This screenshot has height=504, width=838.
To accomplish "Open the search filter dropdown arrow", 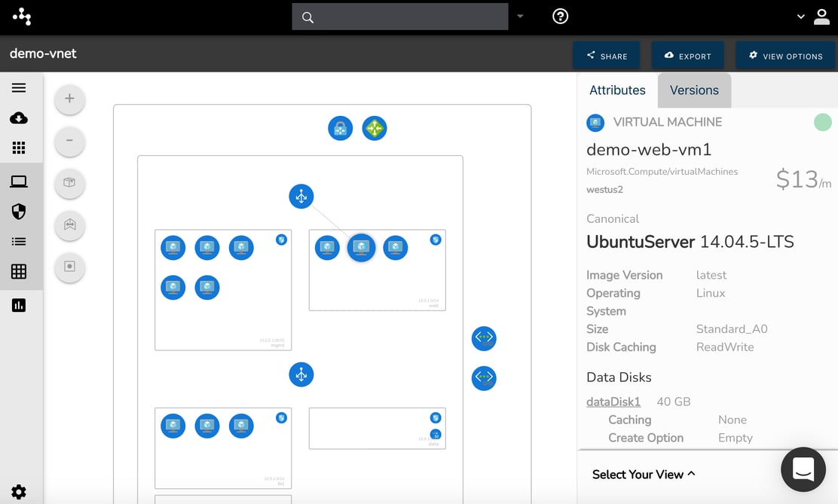I will tap(519, 16).
